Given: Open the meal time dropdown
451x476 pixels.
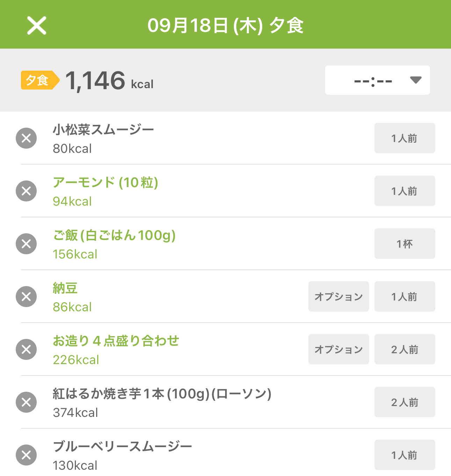Looking at the screenshot, I should 378,80.
